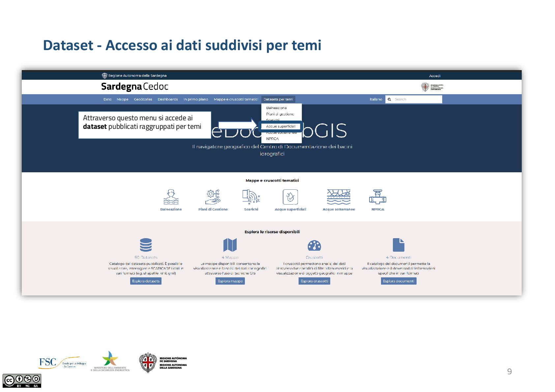This screenshot has width=555, height=392.
Task: Click the Balneazione label link
Action: pos(171,209)
